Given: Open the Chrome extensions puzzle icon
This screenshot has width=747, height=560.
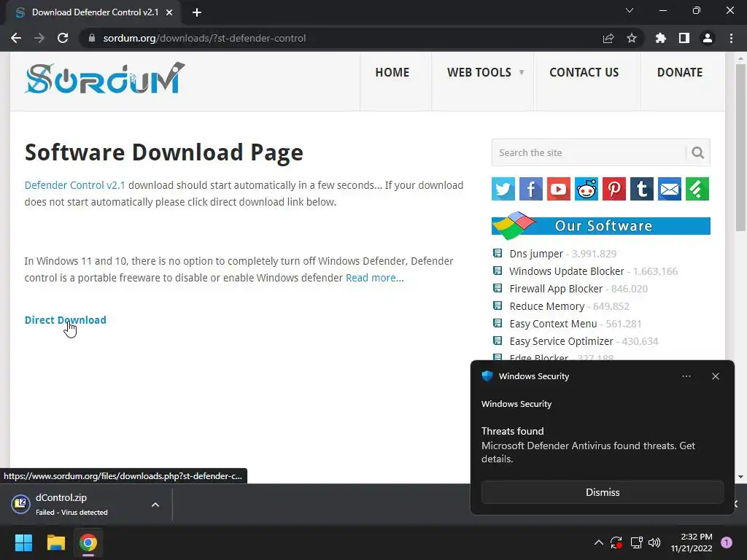Looking at the screenshot, I should [661, 38].
